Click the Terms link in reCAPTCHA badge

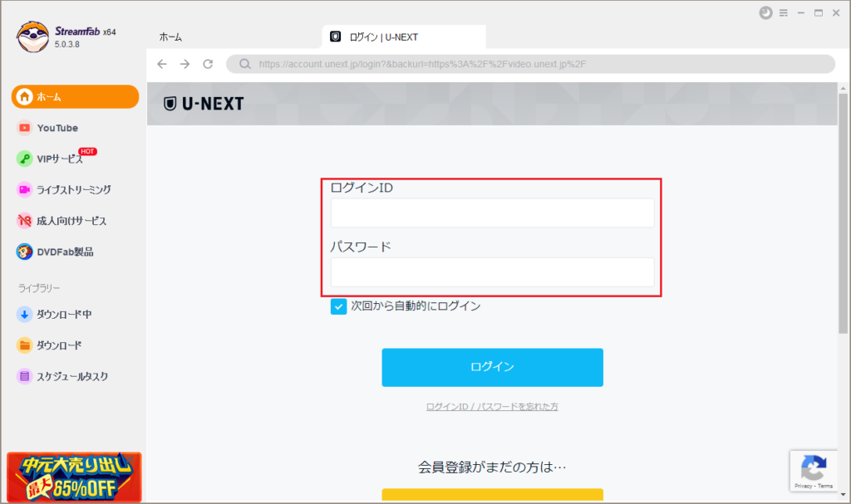pos(825,486)
